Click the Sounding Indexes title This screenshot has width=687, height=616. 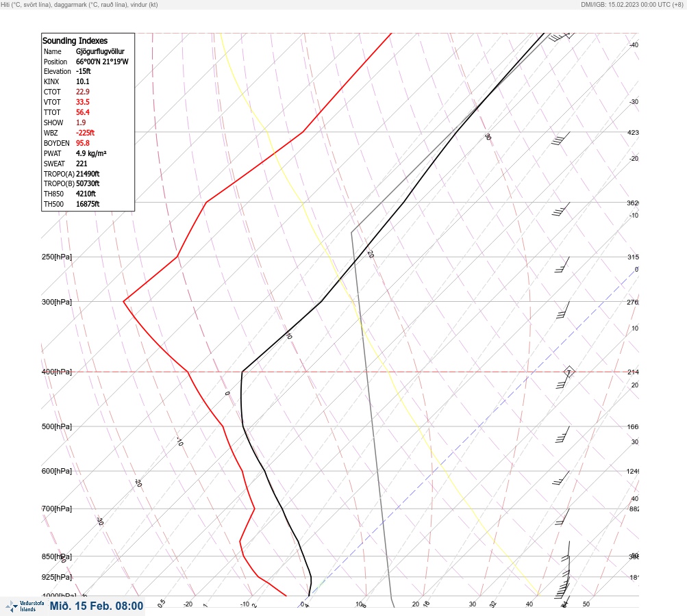pyautogui.click(x=75, y=40)
